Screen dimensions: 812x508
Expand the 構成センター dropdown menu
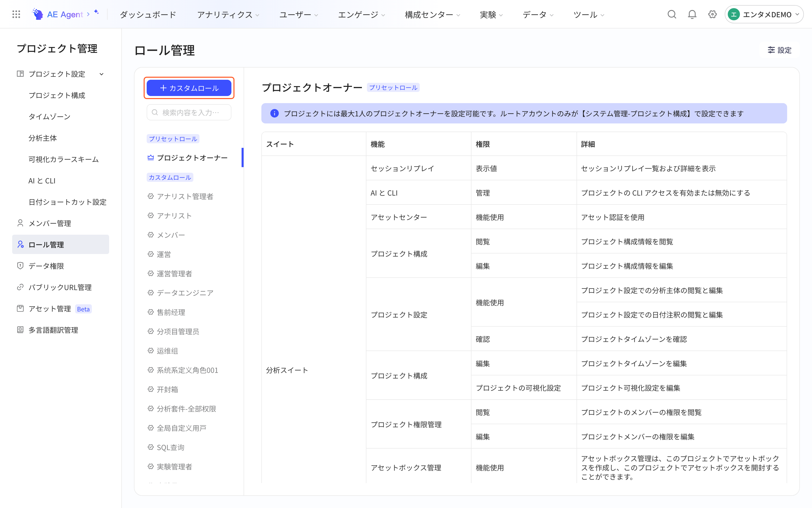[432, 14]
